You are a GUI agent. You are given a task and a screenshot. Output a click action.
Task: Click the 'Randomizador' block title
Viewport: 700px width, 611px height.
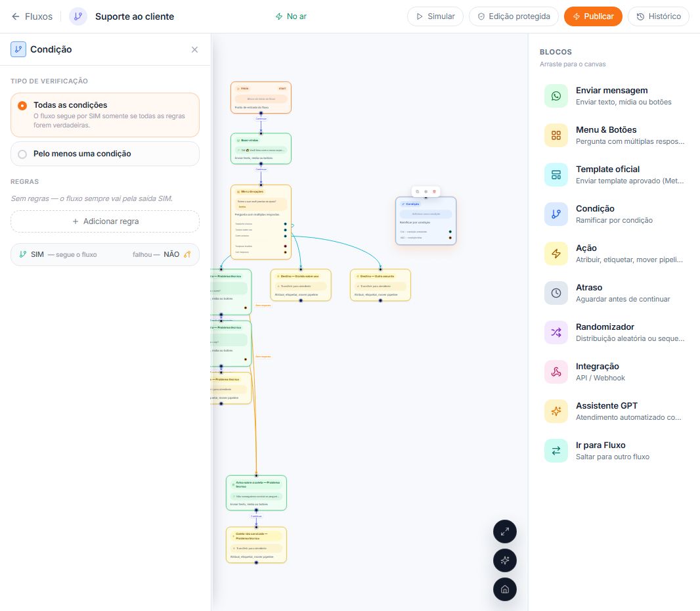(605, 327)
